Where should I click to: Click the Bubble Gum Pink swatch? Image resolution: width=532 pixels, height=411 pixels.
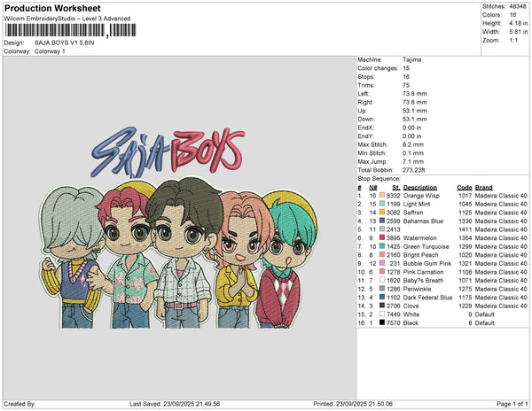point(382,263)
